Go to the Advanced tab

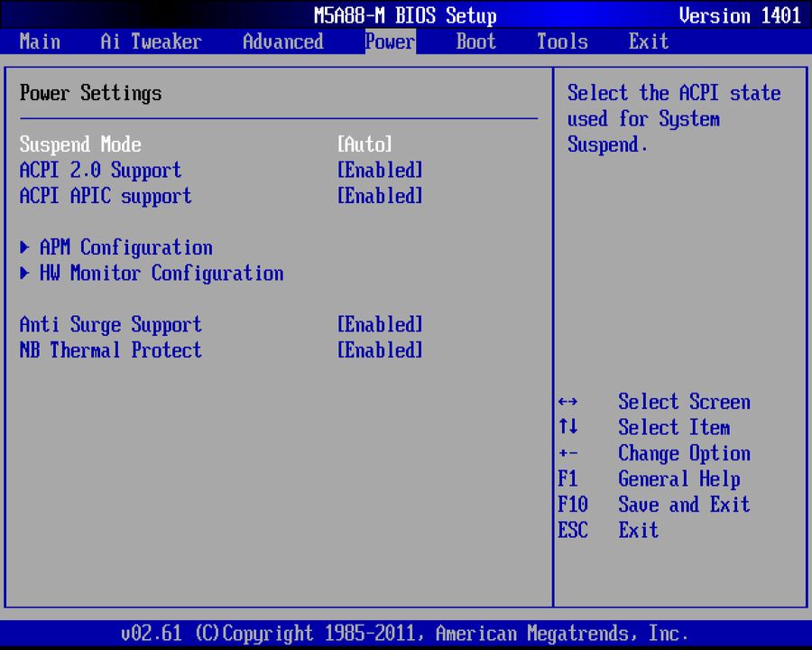[283, 42]
